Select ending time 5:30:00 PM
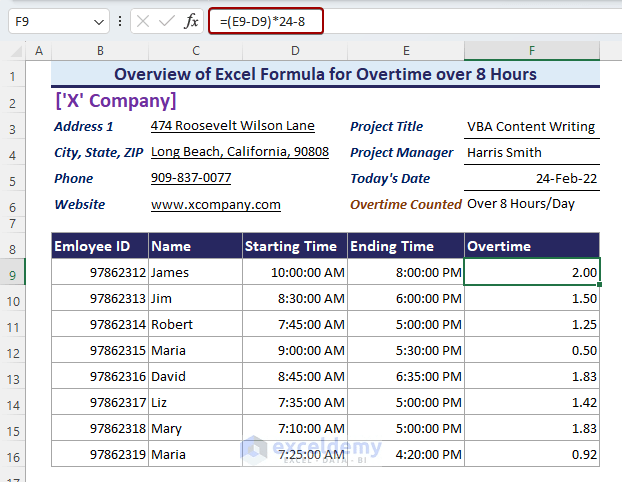The height and width of the screenshot is (482, 622). pos(406,350)
